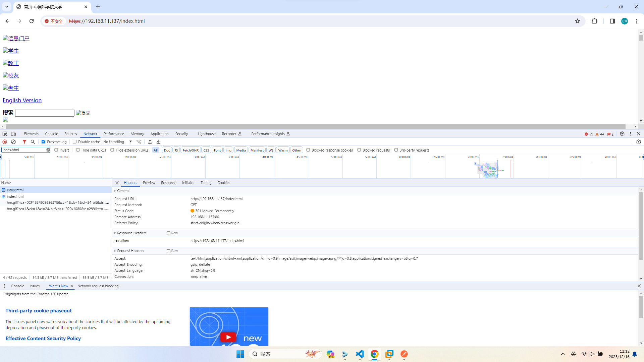Viewport: 644px width, 362px height.
Task: Collapse the Request Headers section
Action: coord(115,251)
